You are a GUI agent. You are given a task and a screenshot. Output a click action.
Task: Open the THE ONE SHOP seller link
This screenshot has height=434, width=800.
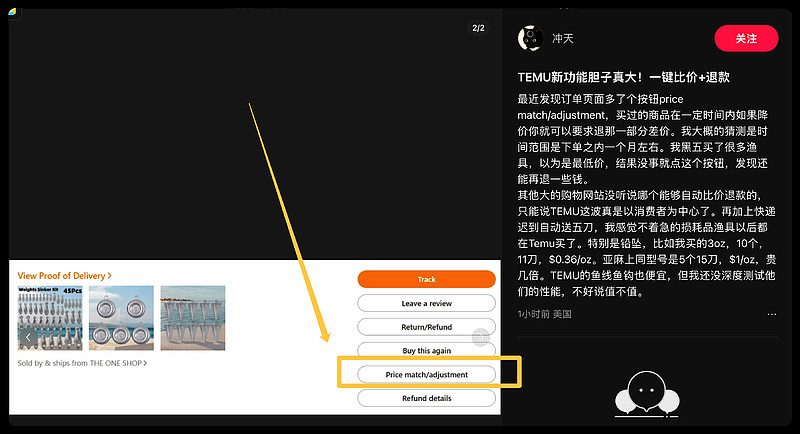point(118,363)
